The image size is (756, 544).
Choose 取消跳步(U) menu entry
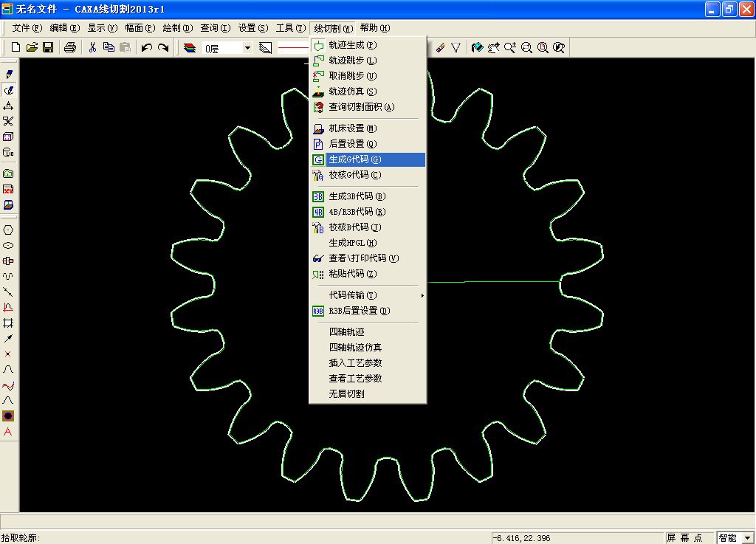coord(368,76)
